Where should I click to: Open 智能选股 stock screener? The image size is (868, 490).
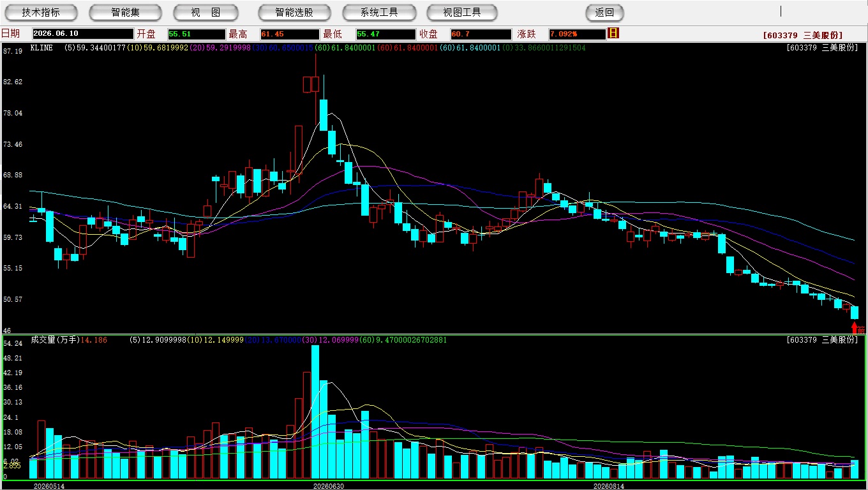(x=294, y=12)
